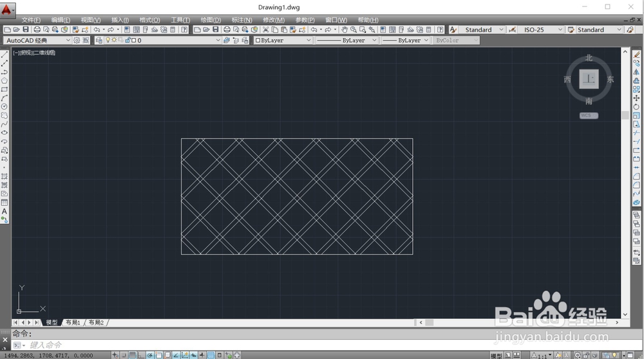
Task: Select the Circle drawing tool
Action: pyautogui.click(x=5, y=107)
